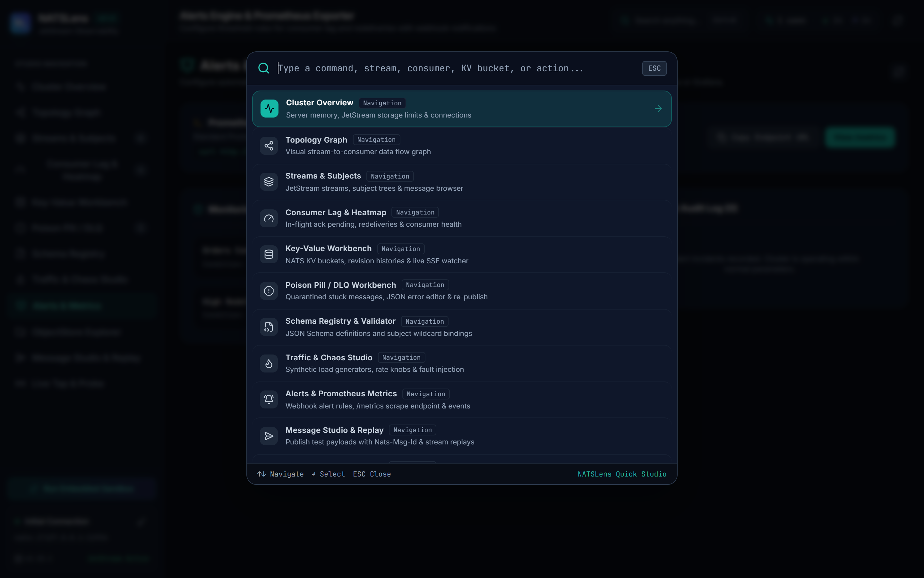924x578 pixels.
Task: Click 'Visual stream-to-consumer data flow graph' text
Action: point(358,152)
